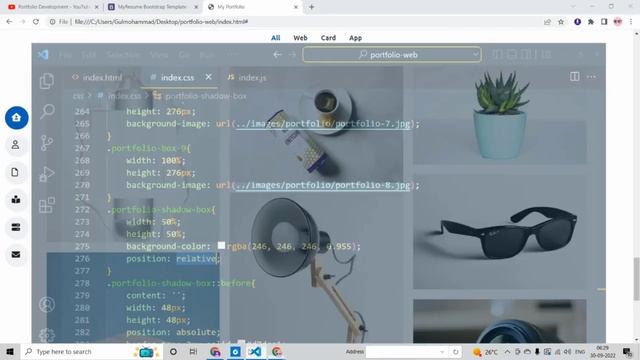640x360 pixels.
Task: Click the split editor icon in VS Code
Action: 575,77
